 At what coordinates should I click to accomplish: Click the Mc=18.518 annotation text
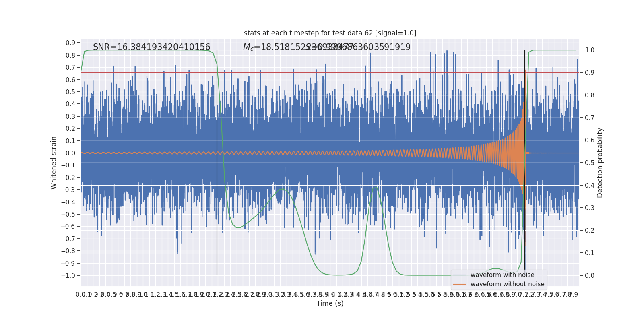[x=278, y=47]
